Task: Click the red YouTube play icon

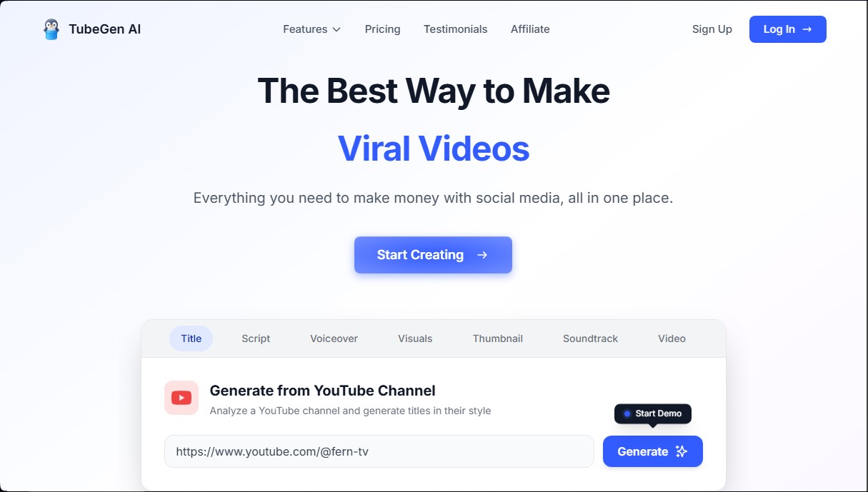Action: click(181, 398)
